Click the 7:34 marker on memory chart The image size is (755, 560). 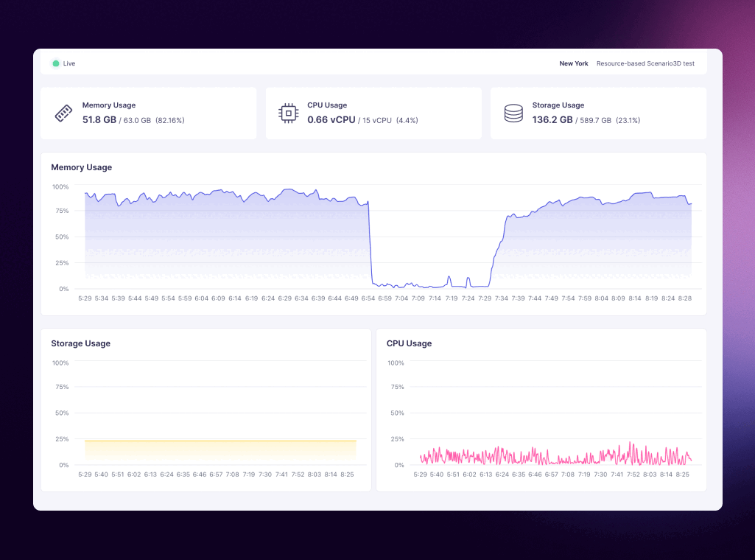(x=502, y=298)
